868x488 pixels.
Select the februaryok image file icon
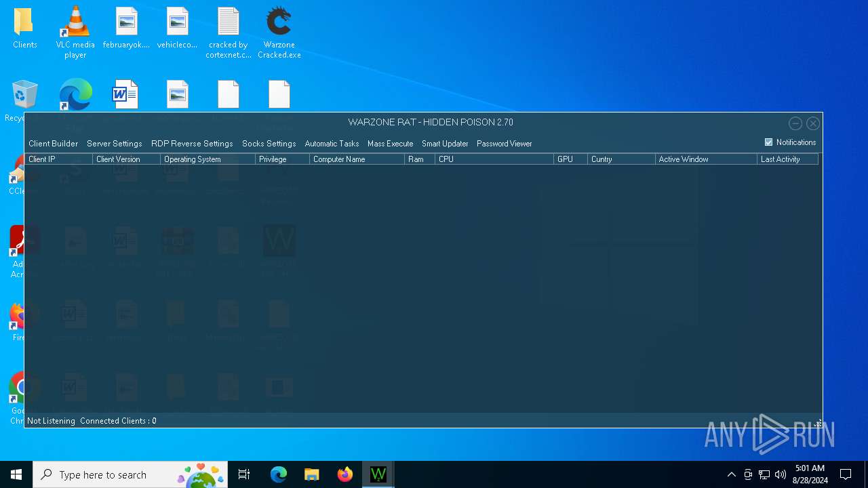(126, 28)
